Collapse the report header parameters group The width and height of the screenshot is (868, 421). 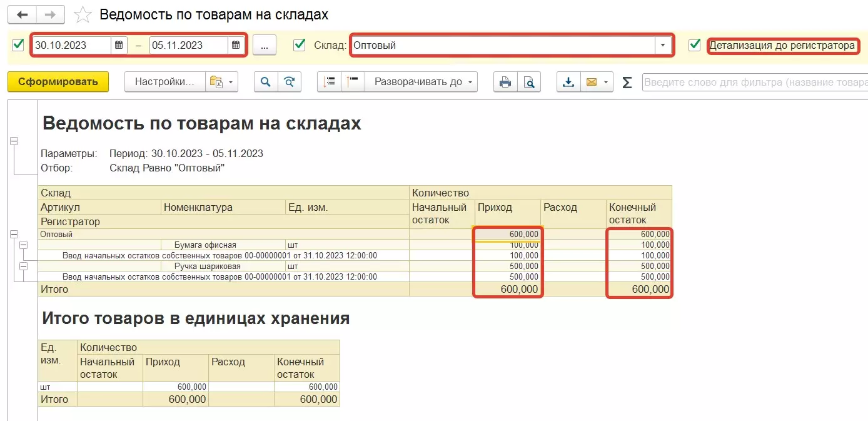14,142
